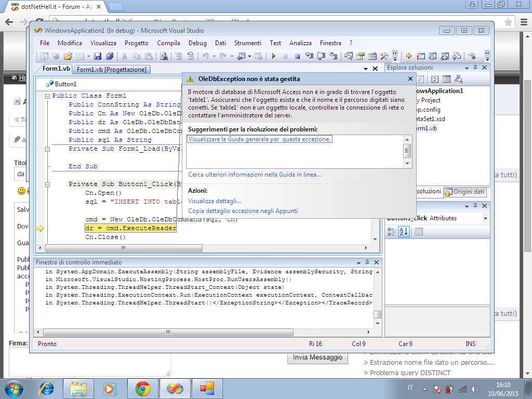Toggle auto-hide pin on Properties panel
Viewport: 532px width, 399px height.
(475, 206)
